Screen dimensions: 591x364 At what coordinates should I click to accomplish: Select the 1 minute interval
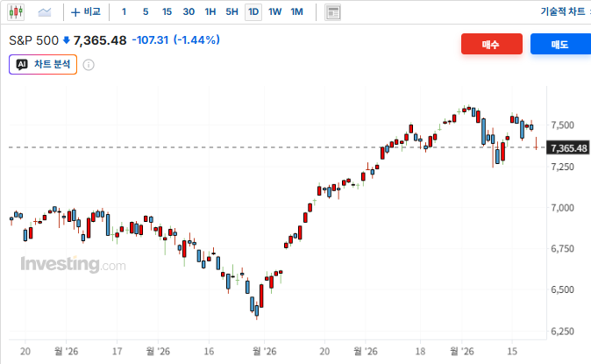124,12
